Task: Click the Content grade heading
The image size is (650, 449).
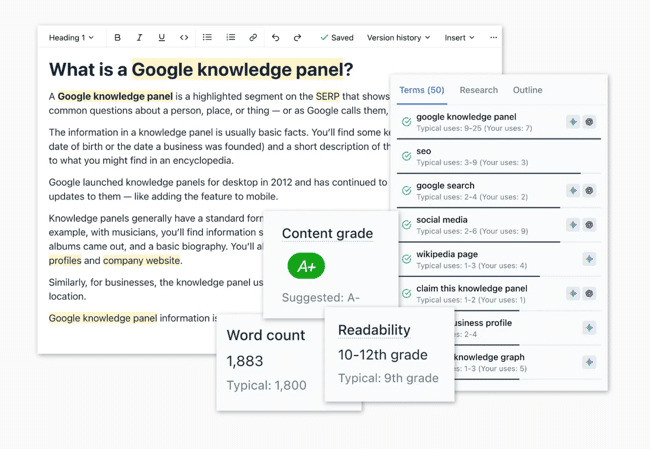Action: pos(327,233)
